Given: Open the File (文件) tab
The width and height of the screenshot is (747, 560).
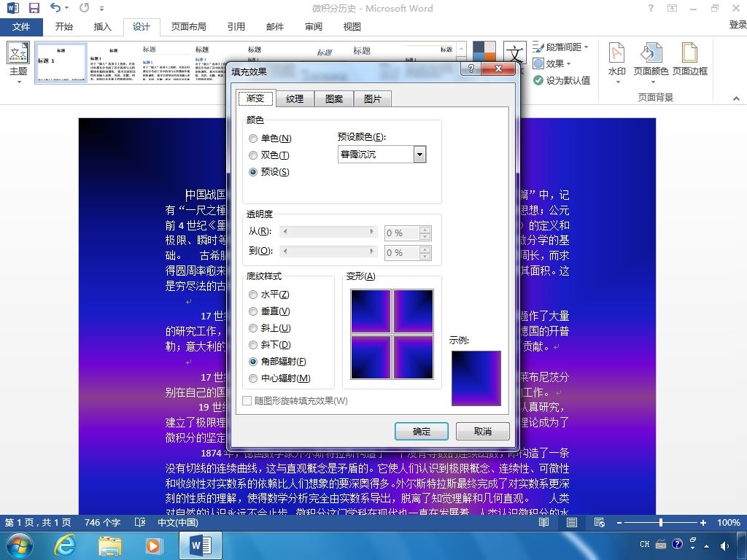Looking at the screenshot, I should (x=21, y=27).
